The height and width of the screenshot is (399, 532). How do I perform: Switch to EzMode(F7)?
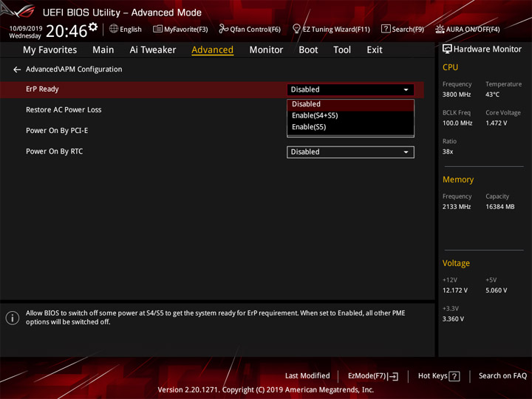pos(372,376)
